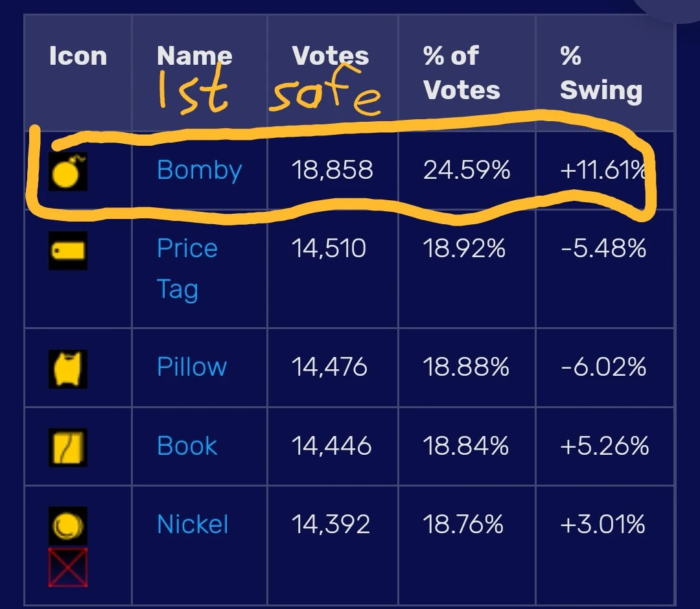Click the Icon column header
700x609 pixels.
[x=78, y=56]
